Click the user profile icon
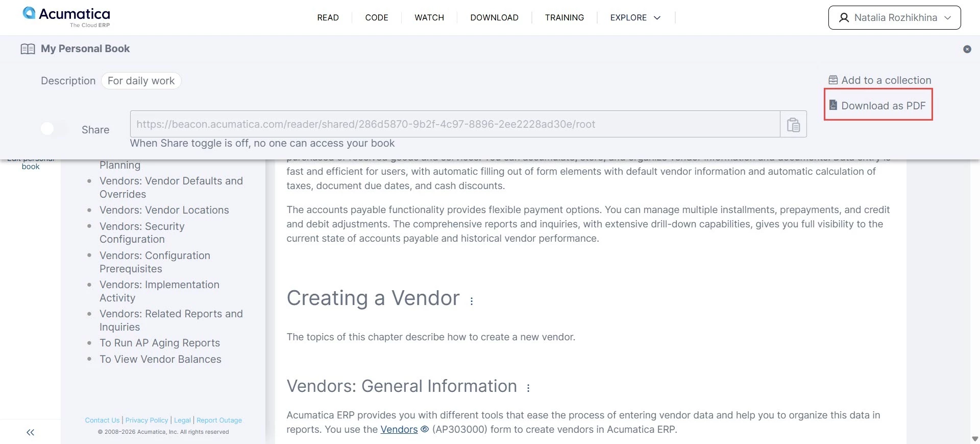Image resolution: width=980 pixels, height=444 pixels. pos(844,18)
